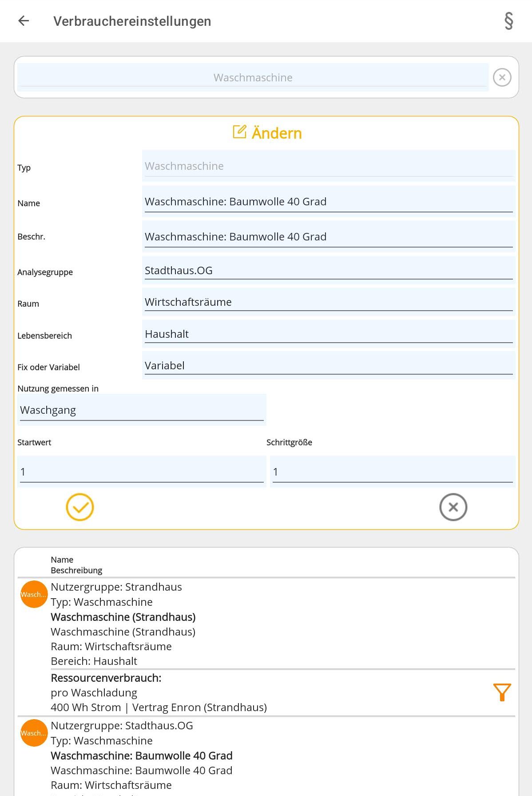Switch the Fix oder Variabel field
532x796 pixels.
pyautogui.click(x=328, y=366)
